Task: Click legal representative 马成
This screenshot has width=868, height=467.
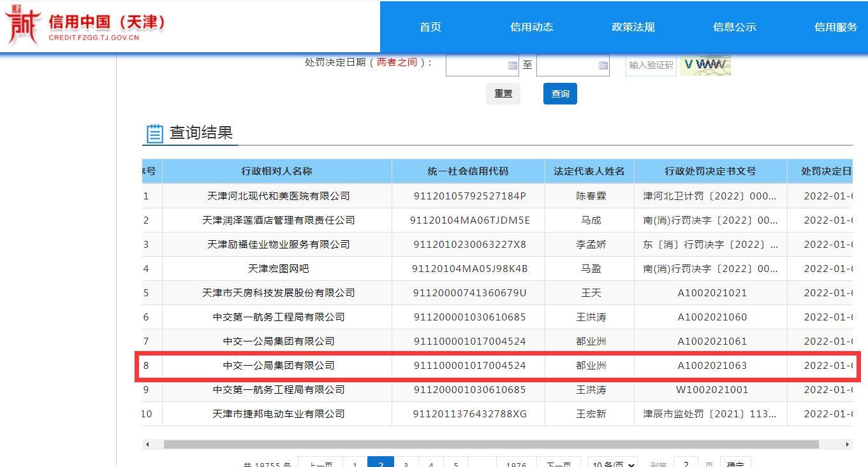Action: coord(591,220)
